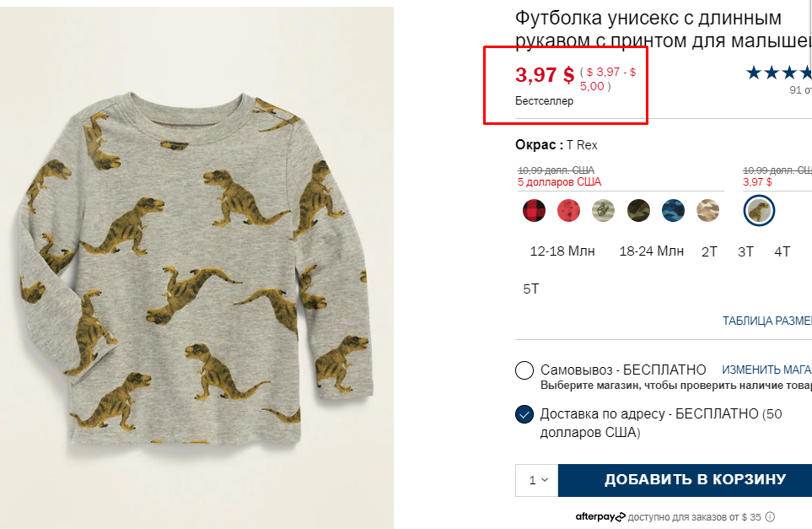Choose the red printed color swatch
812x529 pixels.
click(x=568, y=210)
